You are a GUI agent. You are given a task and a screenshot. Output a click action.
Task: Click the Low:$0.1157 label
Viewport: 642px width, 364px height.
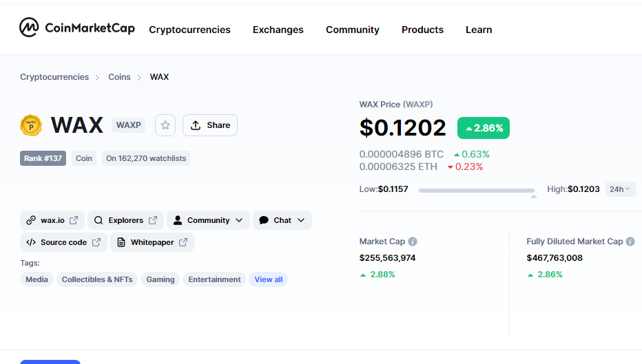click(x=384, y=189)
